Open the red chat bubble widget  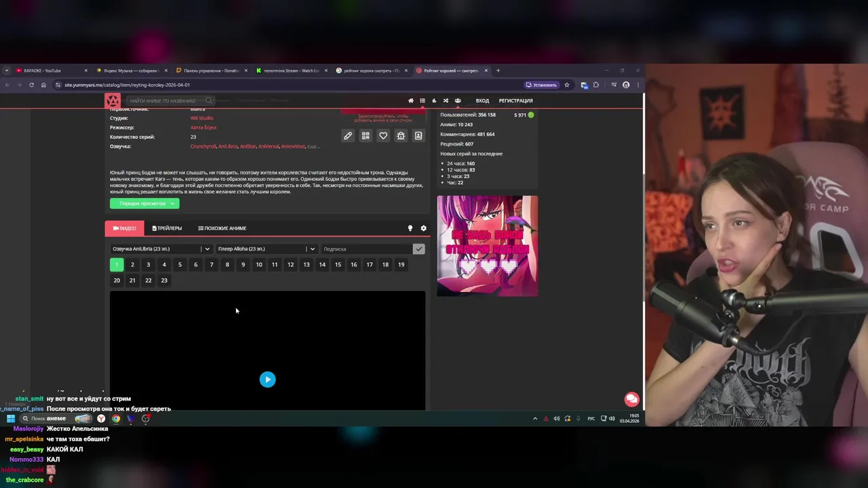pyautogui.click(x=631, y=399)
